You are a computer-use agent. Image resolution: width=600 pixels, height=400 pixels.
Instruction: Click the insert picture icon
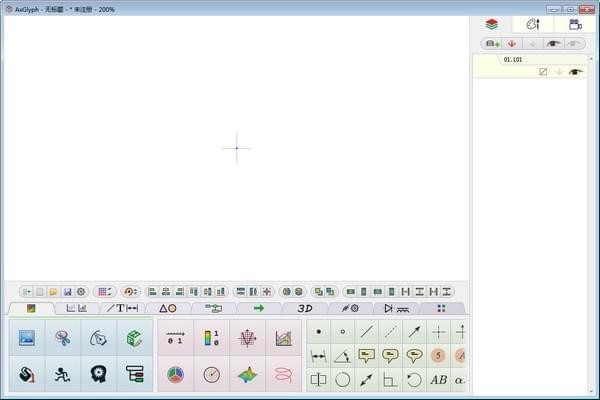[27, 338]
